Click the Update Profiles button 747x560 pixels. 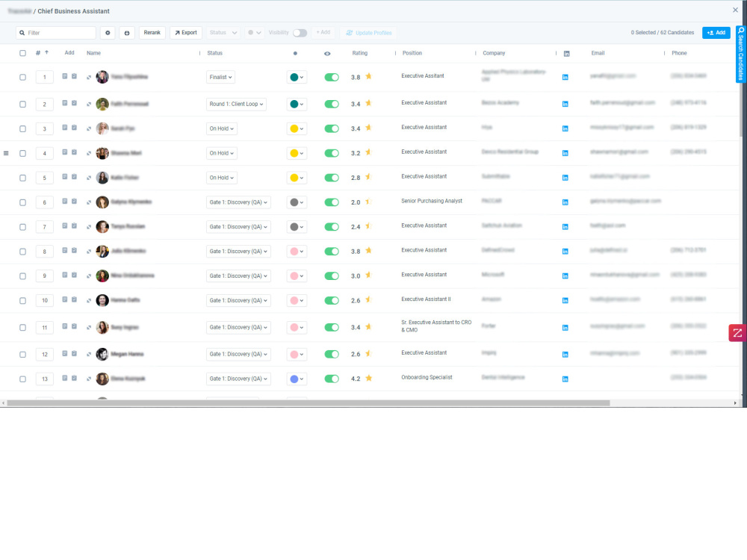(x=369, y=33)
